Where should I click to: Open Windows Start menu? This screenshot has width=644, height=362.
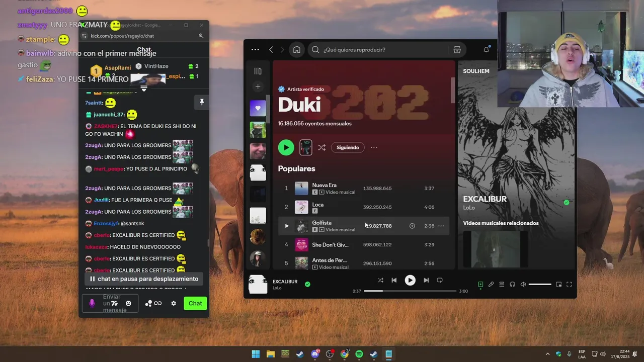point(256,354)
